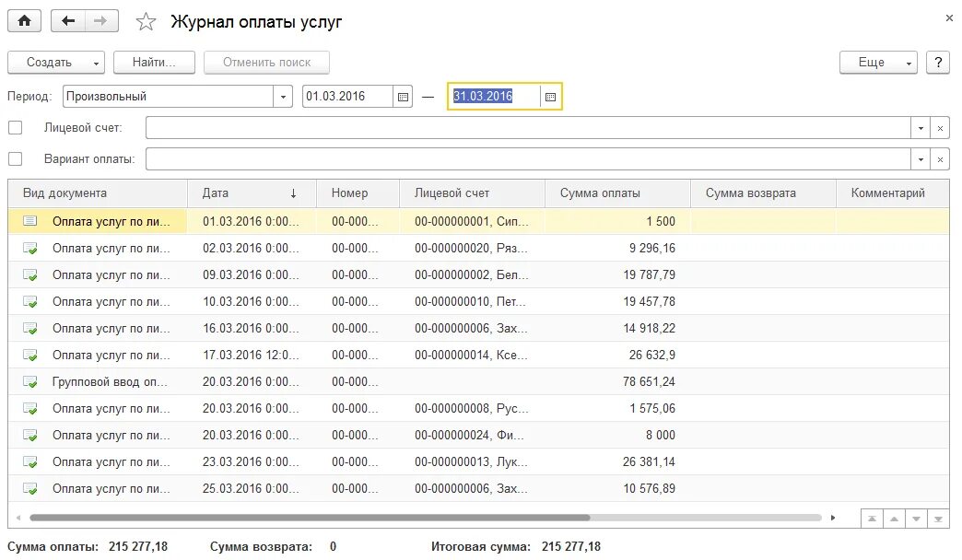Enable the Лицевой счет filter checkbox
The height and width of the screenshot is (560, 962).
pyautogui.click(x=16, y=128)
